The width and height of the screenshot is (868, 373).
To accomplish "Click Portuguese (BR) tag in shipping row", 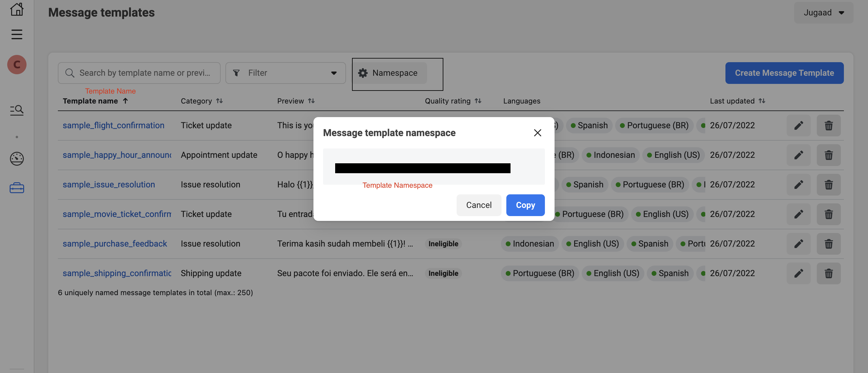I will tap(539, 273).
